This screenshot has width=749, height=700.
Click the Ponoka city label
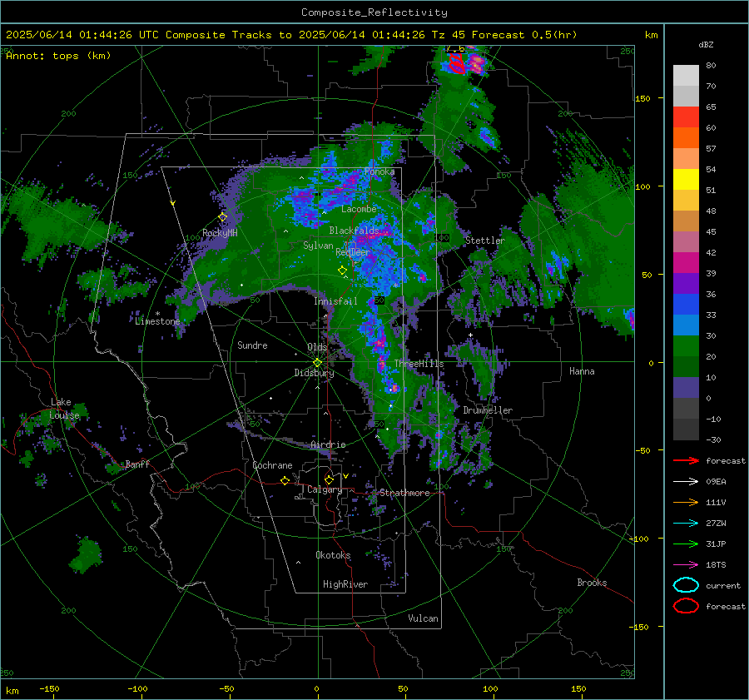tap(379, 171)
